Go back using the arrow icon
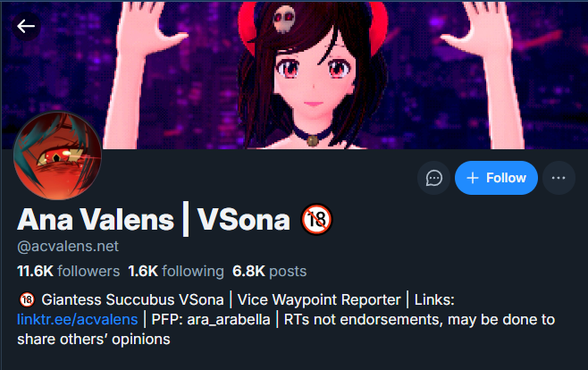Viewport: 588px width, 370px height. coord(26,26)
